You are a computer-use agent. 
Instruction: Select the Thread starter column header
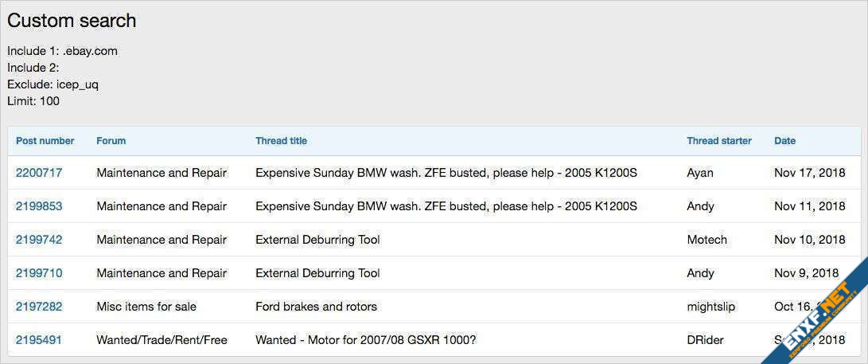click(718, 141)
